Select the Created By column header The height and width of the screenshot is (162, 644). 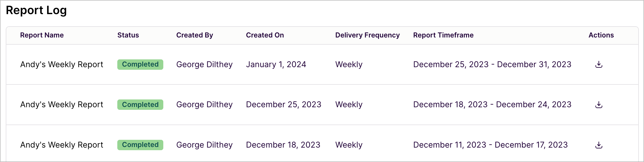195,35
